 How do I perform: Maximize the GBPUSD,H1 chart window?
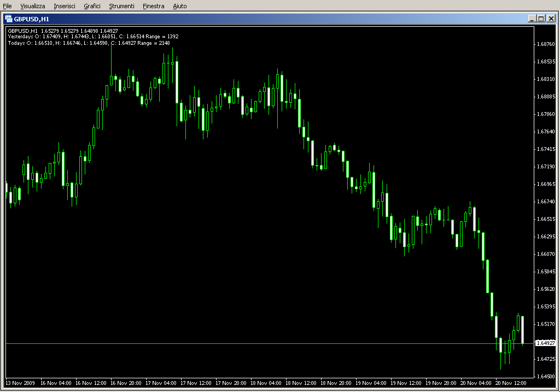(x=541, y=19)
